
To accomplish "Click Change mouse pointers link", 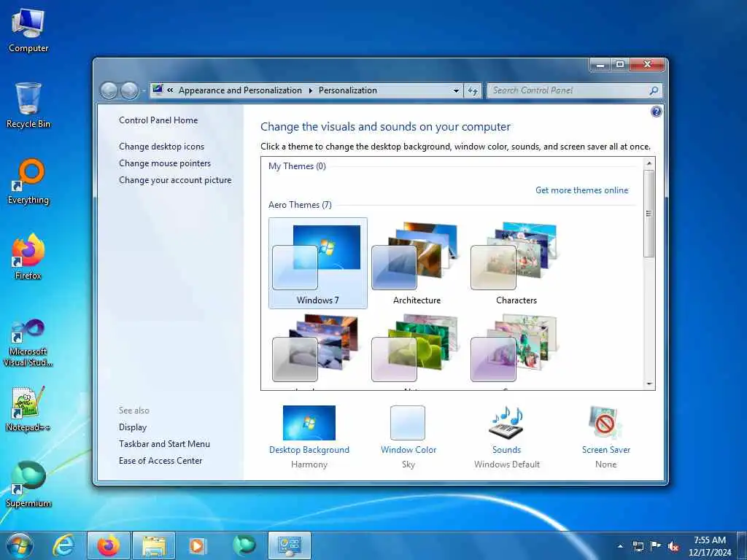I will pyautogui.click(x=165, y=163).
